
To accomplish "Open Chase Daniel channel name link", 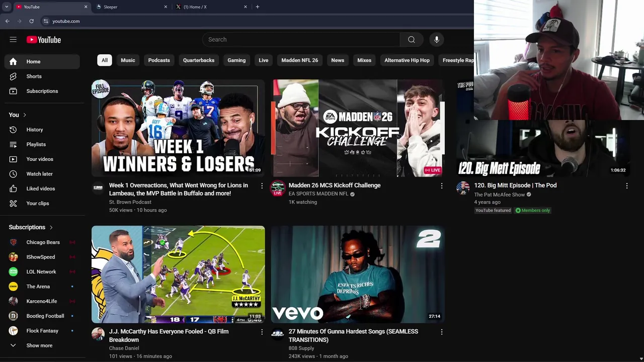I will point(124,348).
